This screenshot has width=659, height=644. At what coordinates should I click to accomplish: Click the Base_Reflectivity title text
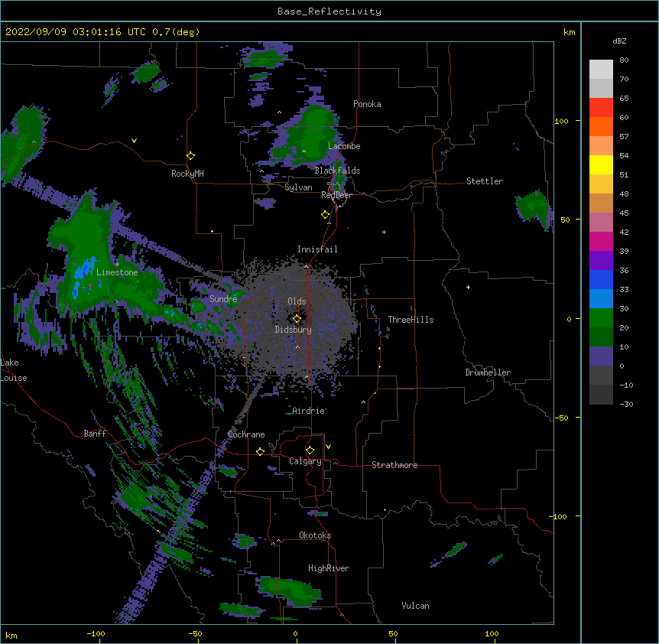[329, 11]
